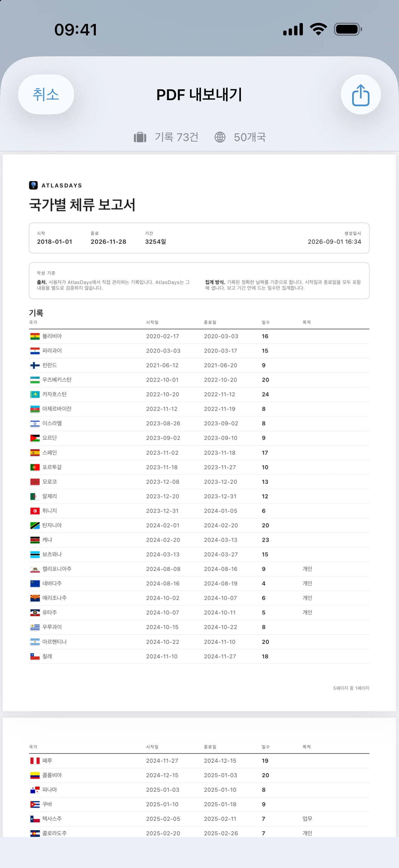399x868 pixels.
Task: Tap the Colombia end date 2025-01-03
Action: pos(220,775)
